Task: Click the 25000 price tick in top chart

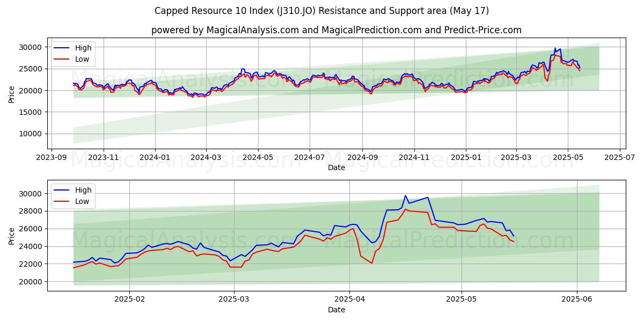Action: tap(32, 69)
